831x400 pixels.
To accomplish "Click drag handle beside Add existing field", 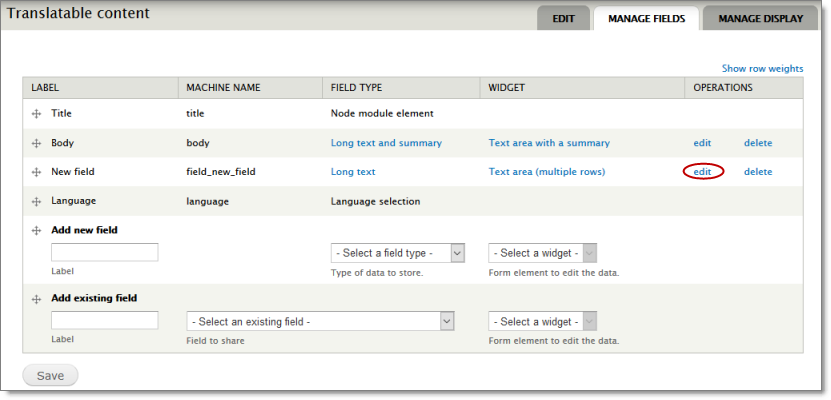I will click(37, 298).
